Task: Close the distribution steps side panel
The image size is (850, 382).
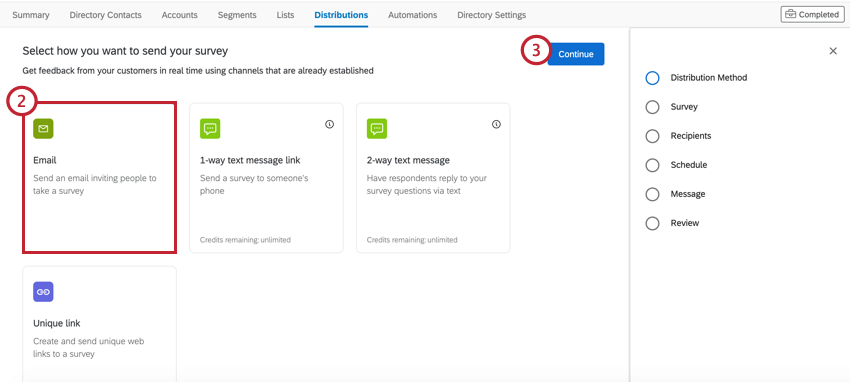Action: (833, 51)
